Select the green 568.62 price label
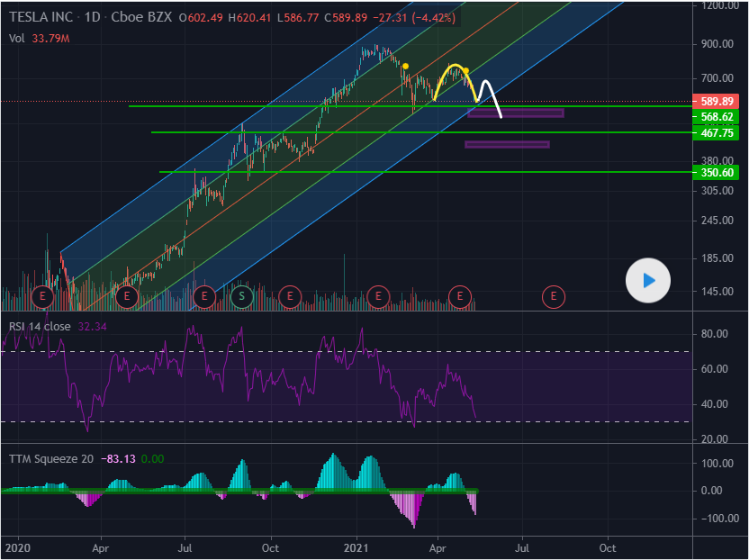 click(718, 117)
